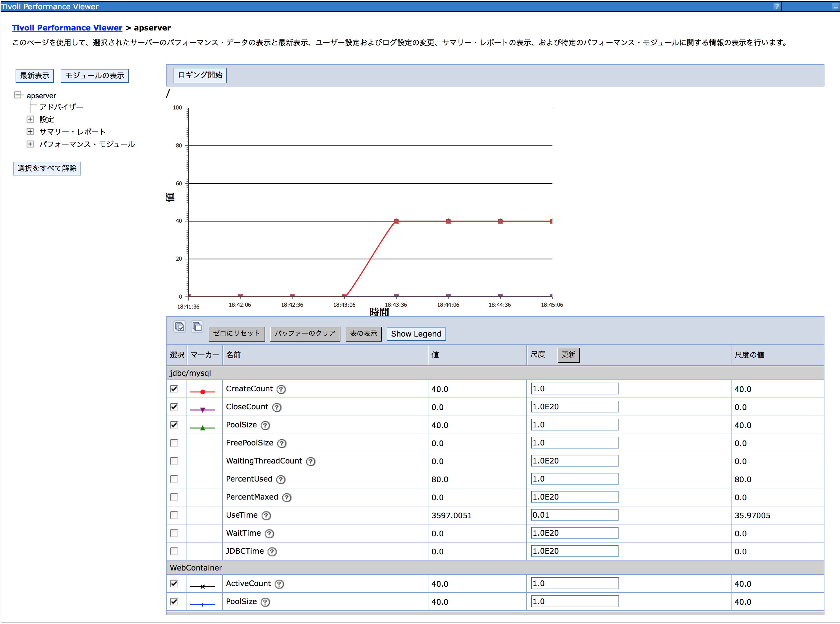
Task: Open help for UseTime metric
Action: tap(266, 516)
